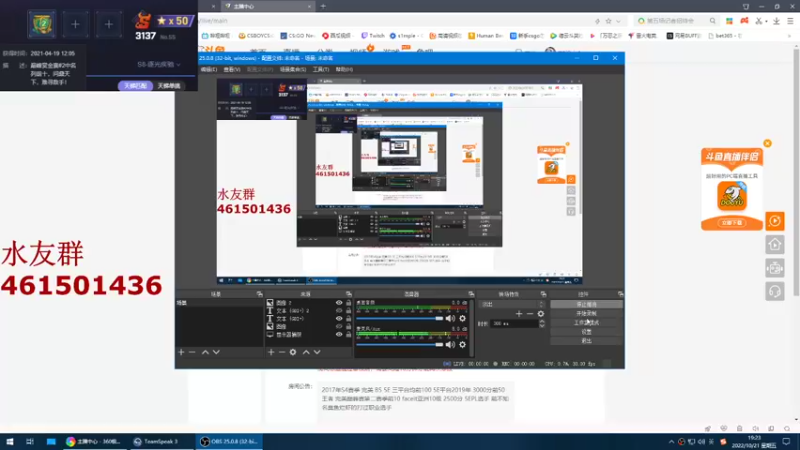800x450 pixels.
Task: Open OBS 帮助(H) menu
Action: 344,69
